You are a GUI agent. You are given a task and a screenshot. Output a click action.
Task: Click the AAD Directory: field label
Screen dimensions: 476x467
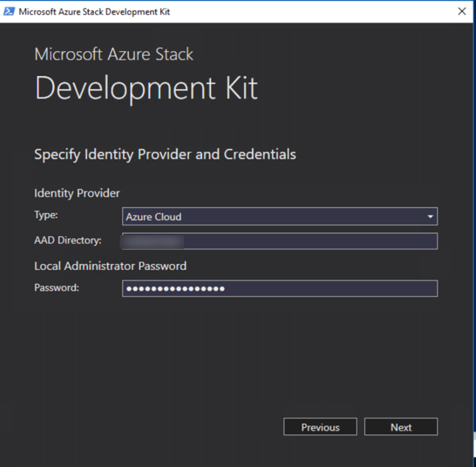[x=68, y=240]
